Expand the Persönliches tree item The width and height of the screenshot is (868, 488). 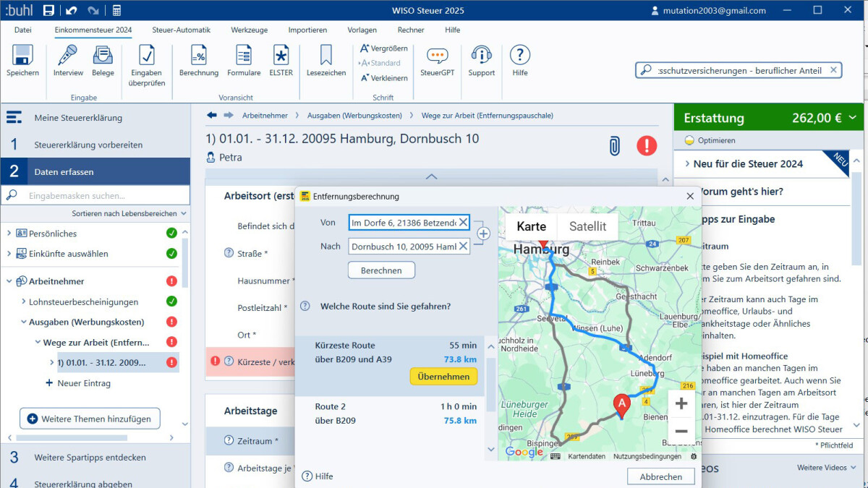[9, 234]
